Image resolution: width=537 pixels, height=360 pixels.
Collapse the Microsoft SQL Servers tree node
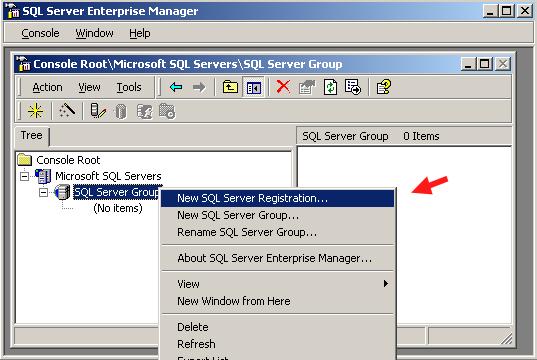pyautogui.click(x=24, y=176)
